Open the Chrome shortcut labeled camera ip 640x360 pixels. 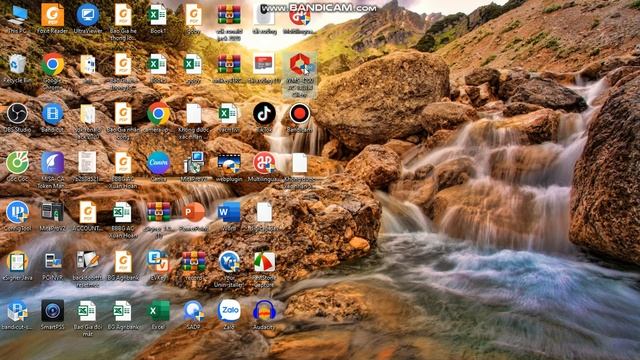[158, 118]
